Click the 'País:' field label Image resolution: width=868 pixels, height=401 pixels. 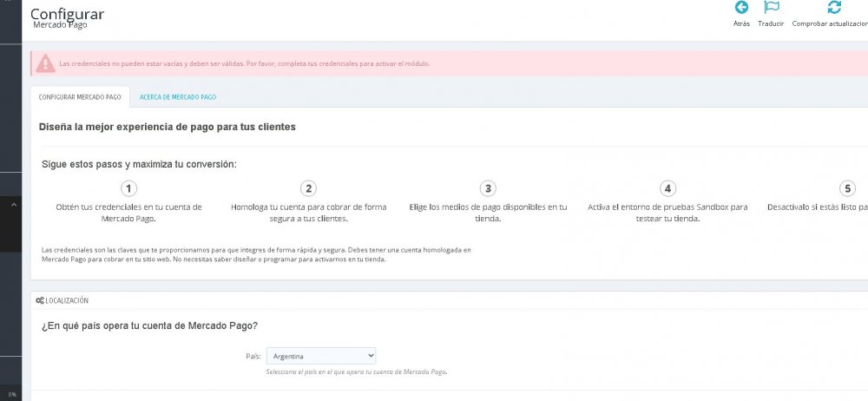point(253,356)
